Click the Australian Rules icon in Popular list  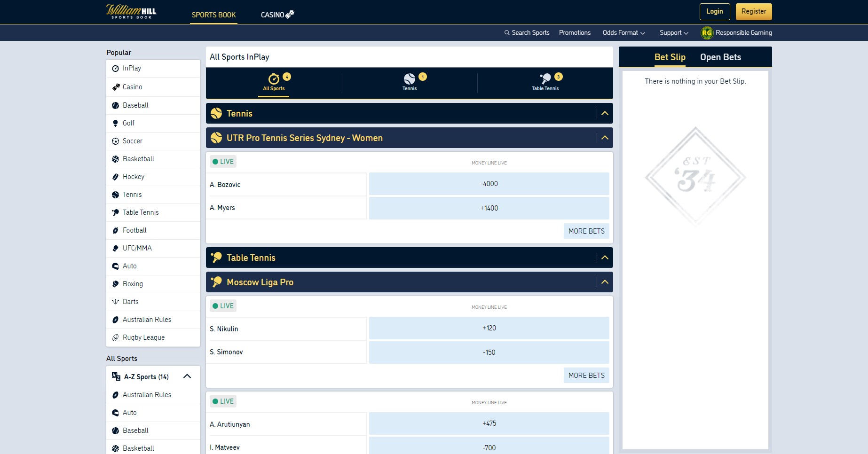pyautogui.click(x=115, y=320)
